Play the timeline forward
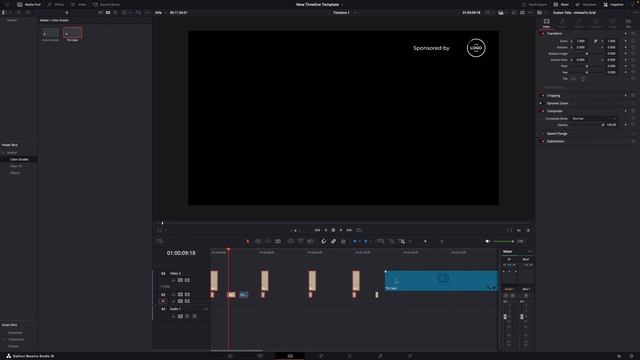The height and width of the screenshot is (360, 640). point(341,230)
